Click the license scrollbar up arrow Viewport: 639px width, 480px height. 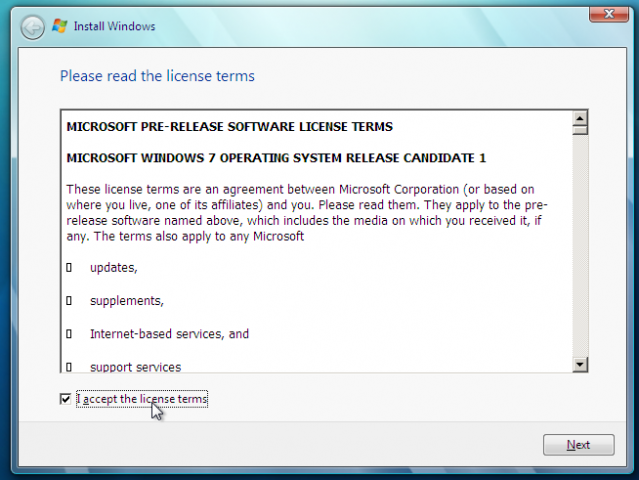click(580, 119)
